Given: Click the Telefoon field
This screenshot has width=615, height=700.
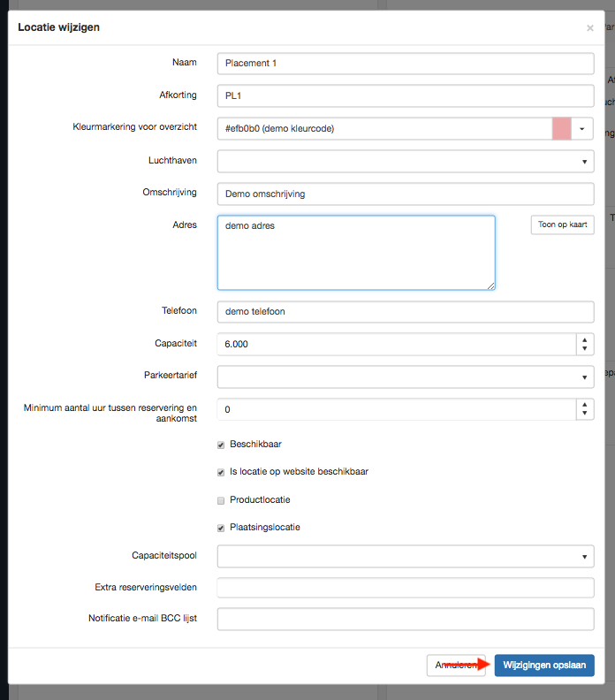Looking at the screenshot, I should tap(406, 312).
